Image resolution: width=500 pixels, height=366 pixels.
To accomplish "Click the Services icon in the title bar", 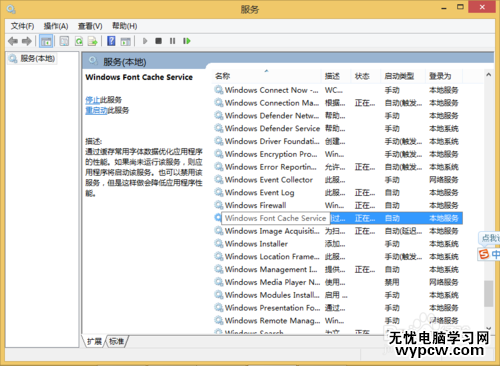I will pyautogui.click(x=11, y=9).
